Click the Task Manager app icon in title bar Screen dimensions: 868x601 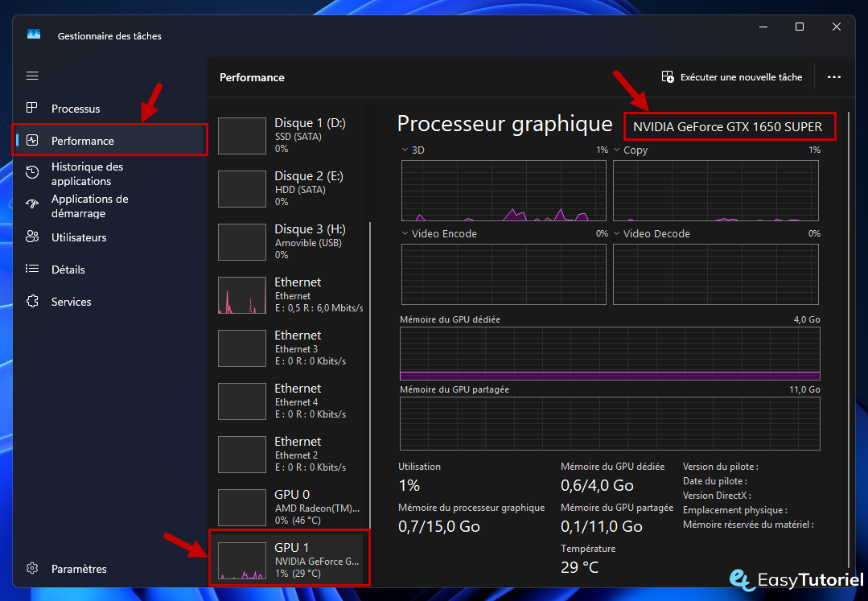[x=34, y=35]
